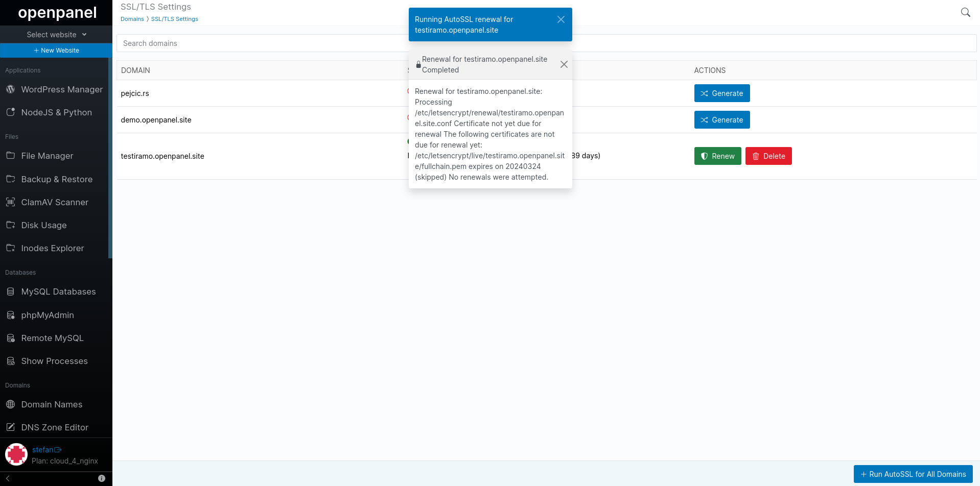Click SSL/TLS Settings breadcrumb link
The image size is (980, 486).
[x=175, y=19]
